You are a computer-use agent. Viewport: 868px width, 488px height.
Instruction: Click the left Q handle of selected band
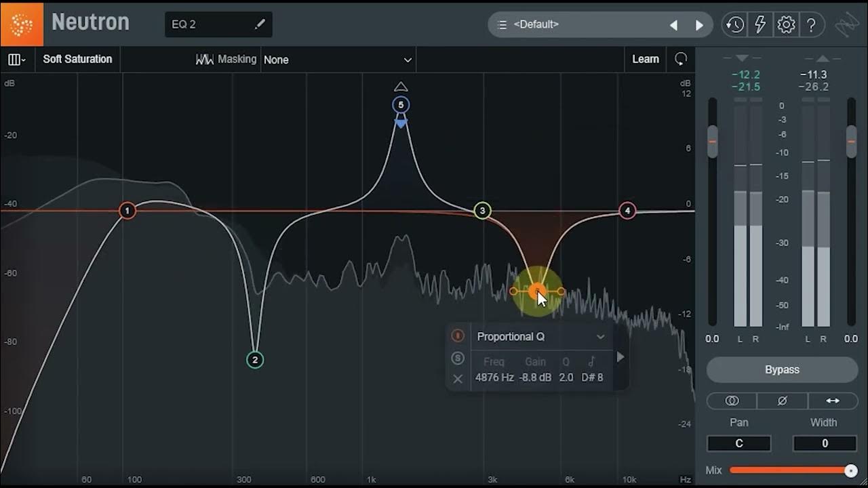coord(513,291)
